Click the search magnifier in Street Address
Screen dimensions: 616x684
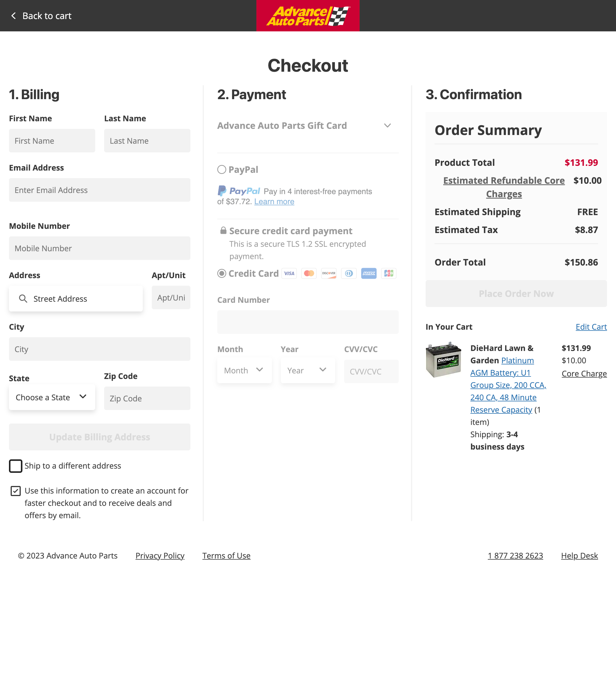23,298
